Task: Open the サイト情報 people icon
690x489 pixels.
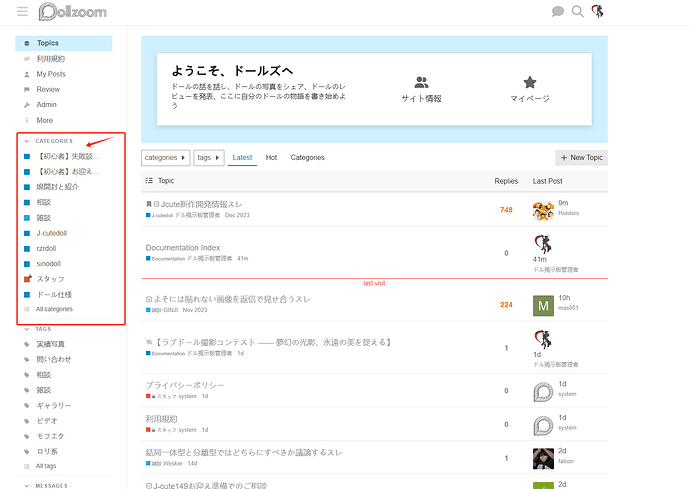Action: click(x=421, y=82)
